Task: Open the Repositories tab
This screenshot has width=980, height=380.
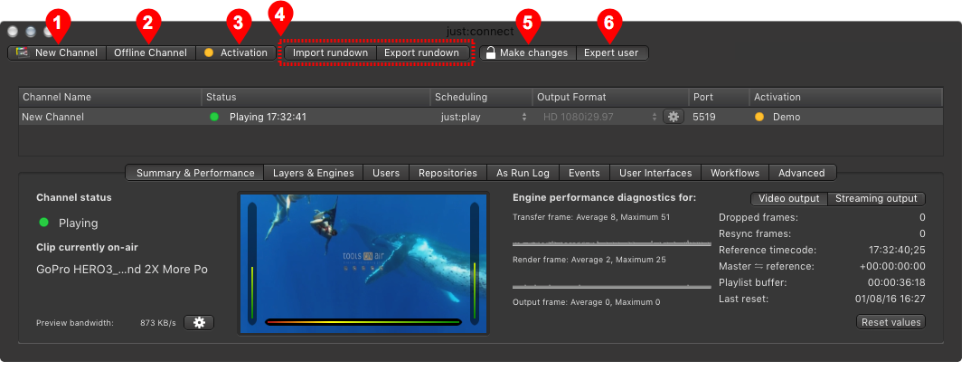Action: tap(448, 173)
